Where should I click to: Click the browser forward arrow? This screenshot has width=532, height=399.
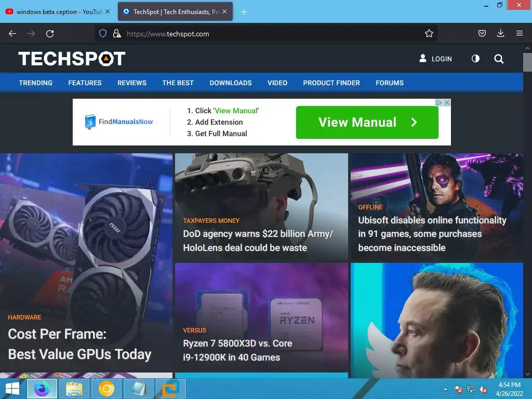tap(31, 34)
